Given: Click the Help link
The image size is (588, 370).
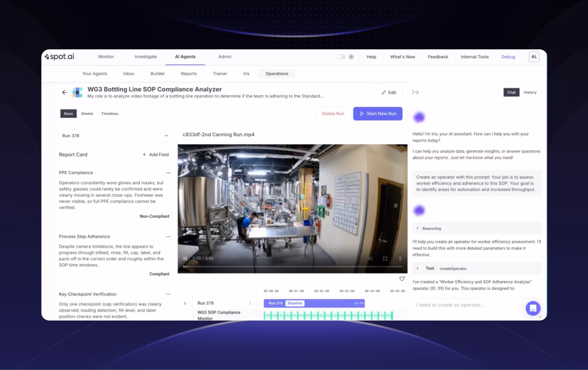Looking at the screenshot, I should pyautogui.click(x=371, y=57).
